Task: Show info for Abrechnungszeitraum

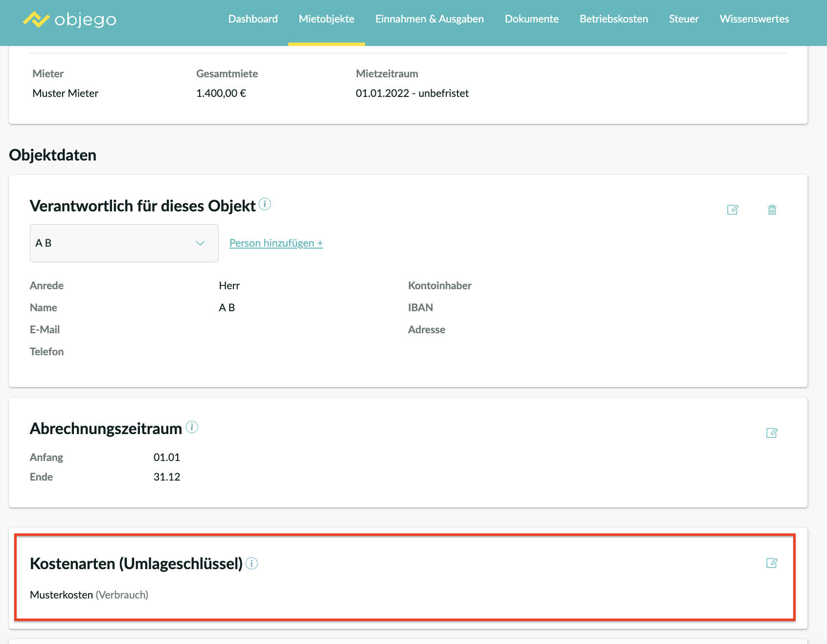Action: click(x=192, y=427)
